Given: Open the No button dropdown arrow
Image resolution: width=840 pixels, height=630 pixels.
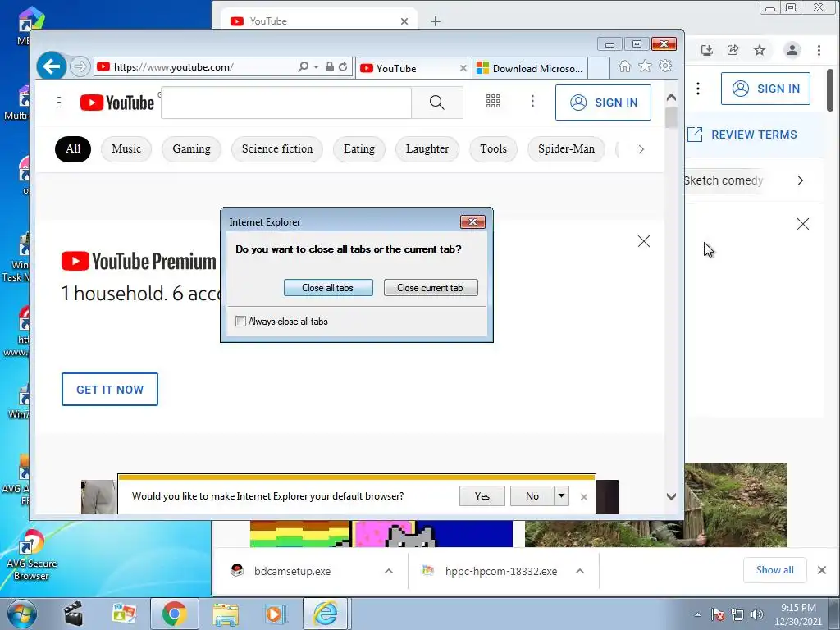Looking at the screenshot, I should click(561, 496).
